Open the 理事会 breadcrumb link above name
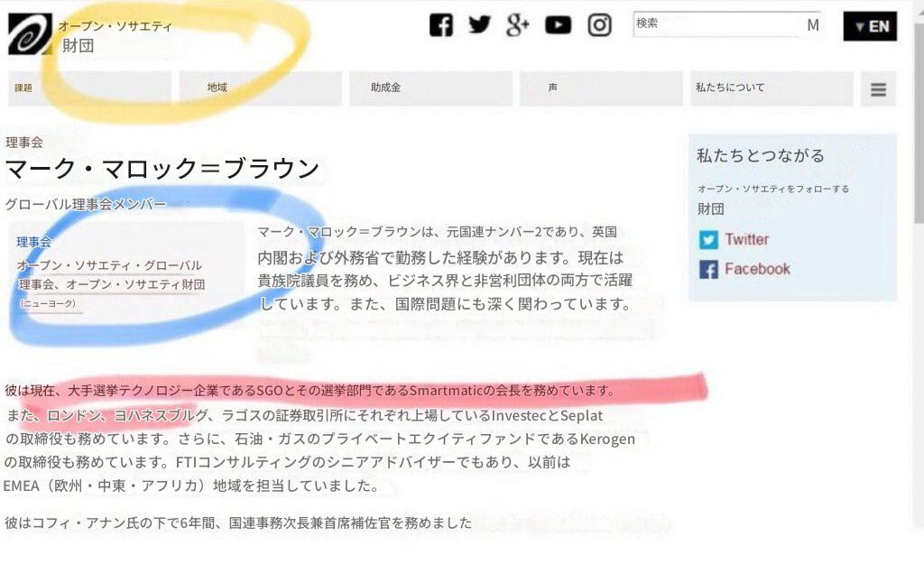The height and width of the screenshot is (564, 924). point(24,142)
